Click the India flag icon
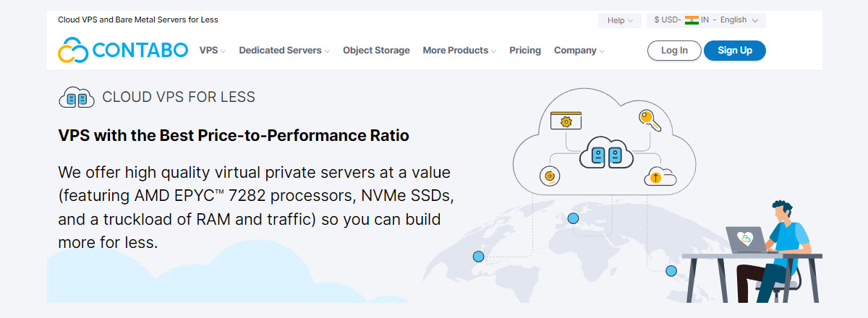The height and width of the screenshot is (318, 868). tap(692, 20)
